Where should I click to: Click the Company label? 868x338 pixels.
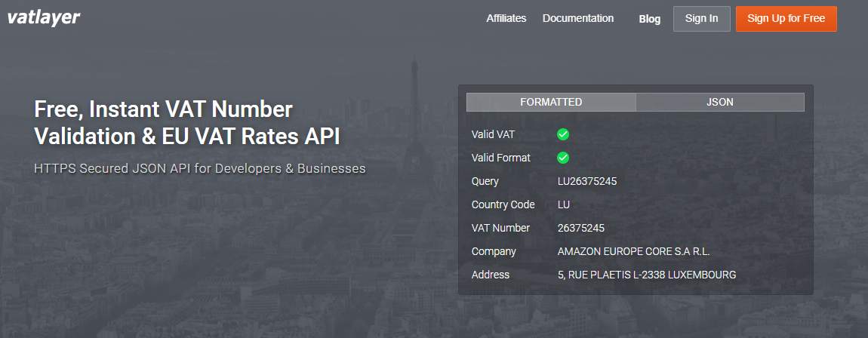coord(494,252)
